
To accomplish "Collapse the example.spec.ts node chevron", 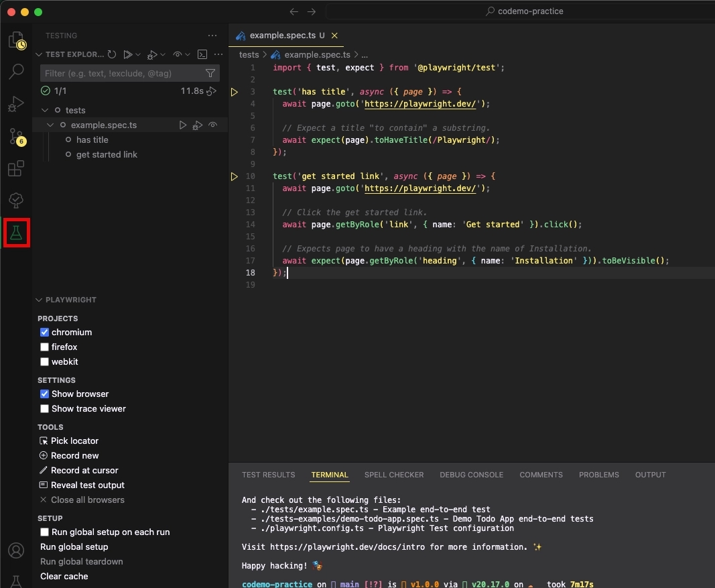I will click(x=50, y=125).
